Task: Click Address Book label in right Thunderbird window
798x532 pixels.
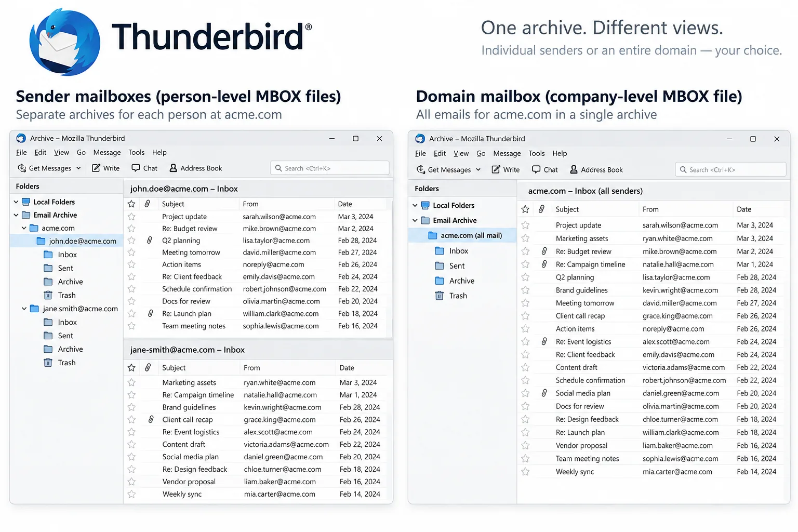Action: [x=602, y=169]
